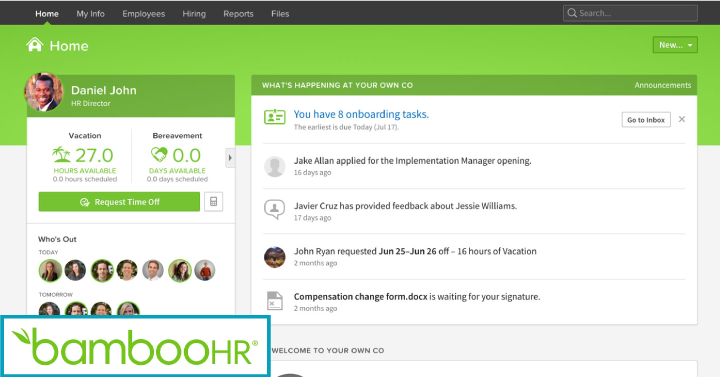
Task: Click the 27.0 vacation hours value
Action: 94,155
